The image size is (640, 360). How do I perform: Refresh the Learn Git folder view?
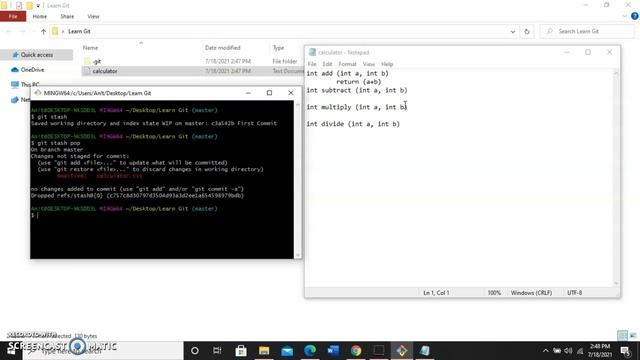tap(527, 31)
